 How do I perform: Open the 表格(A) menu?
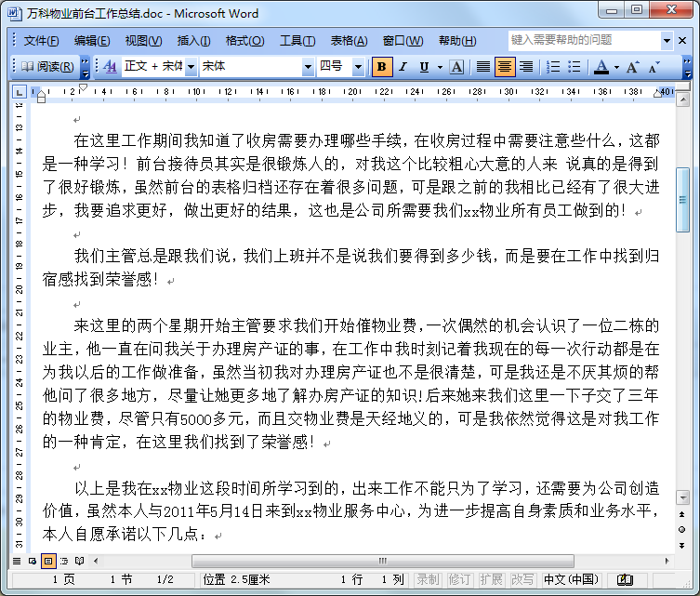[x=349, y=41]
